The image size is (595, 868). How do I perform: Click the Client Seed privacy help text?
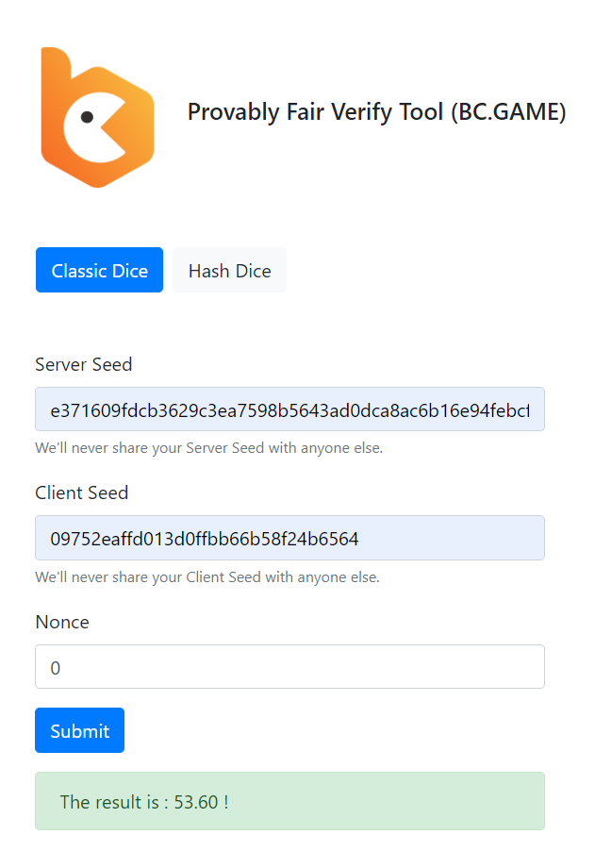pyautogui.click(x=207, y=576)
